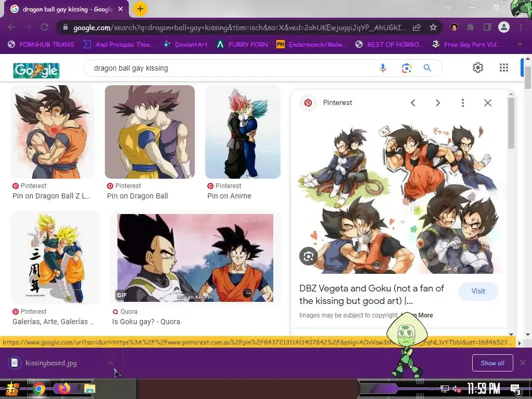Open the Start menu button

[x=12, y=389]
